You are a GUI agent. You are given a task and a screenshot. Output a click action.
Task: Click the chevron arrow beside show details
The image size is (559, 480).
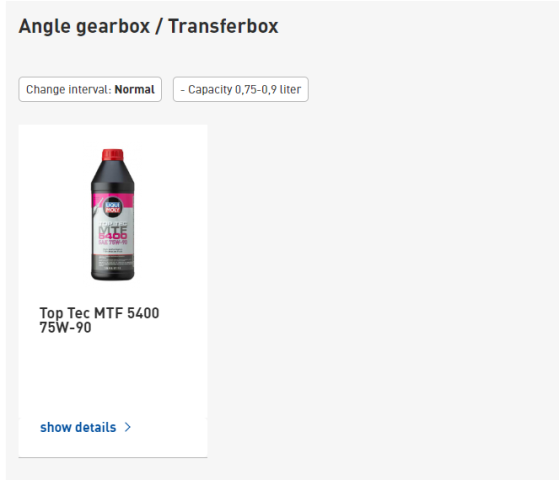[128, 427]
